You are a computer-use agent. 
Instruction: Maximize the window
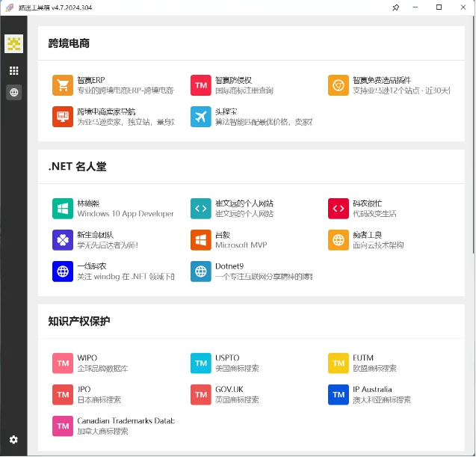pos(439,7)
